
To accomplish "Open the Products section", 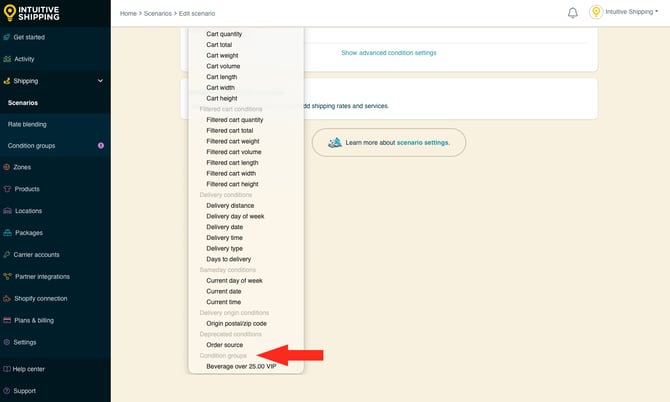I will point(27,189).
